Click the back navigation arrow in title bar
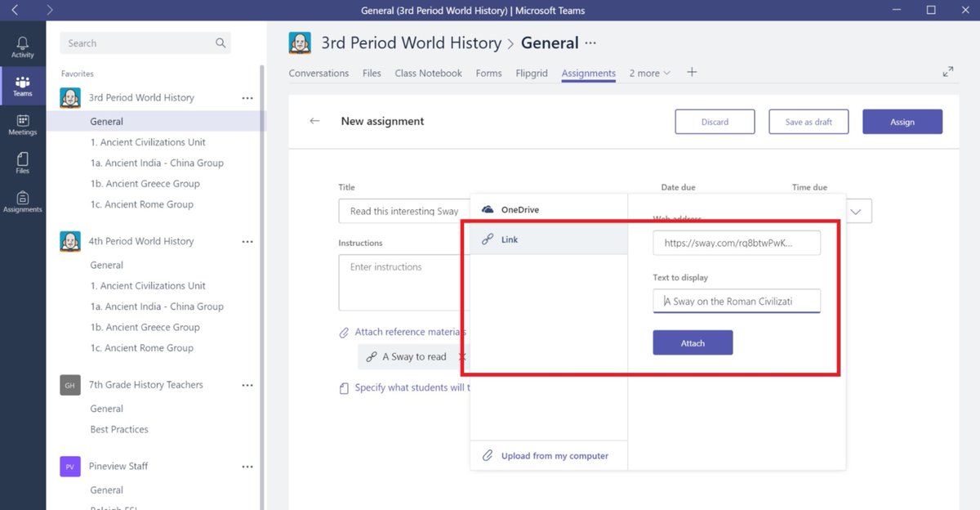 15,11
